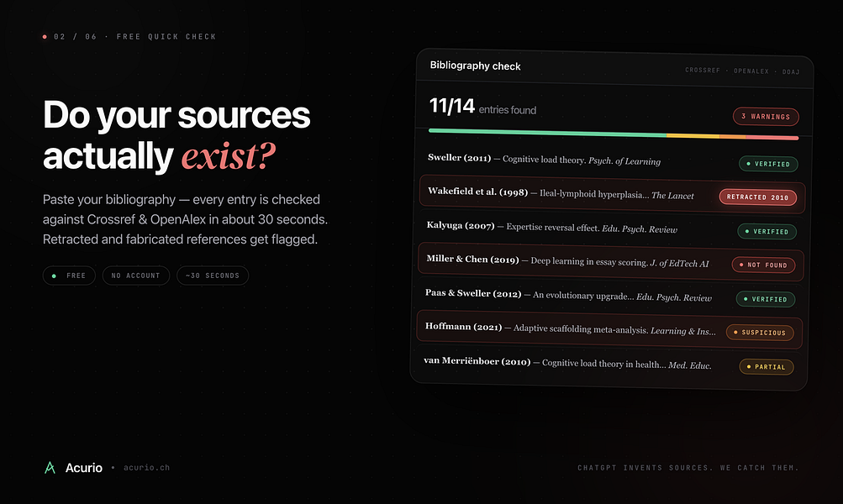This screenshot has height=504, width=843.
Task: Click the FREE pill tag
Action: click(x=69, y=276)
